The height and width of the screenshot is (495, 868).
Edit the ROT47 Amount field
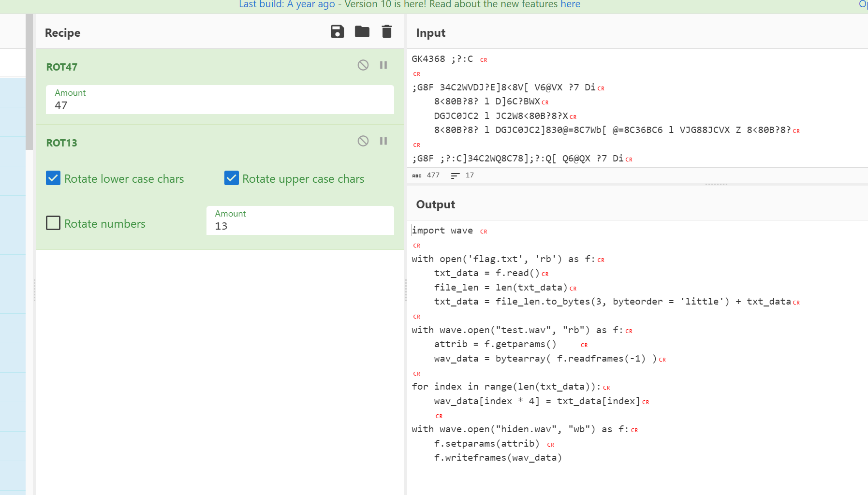pyautogui.click(x=220, y=100)
